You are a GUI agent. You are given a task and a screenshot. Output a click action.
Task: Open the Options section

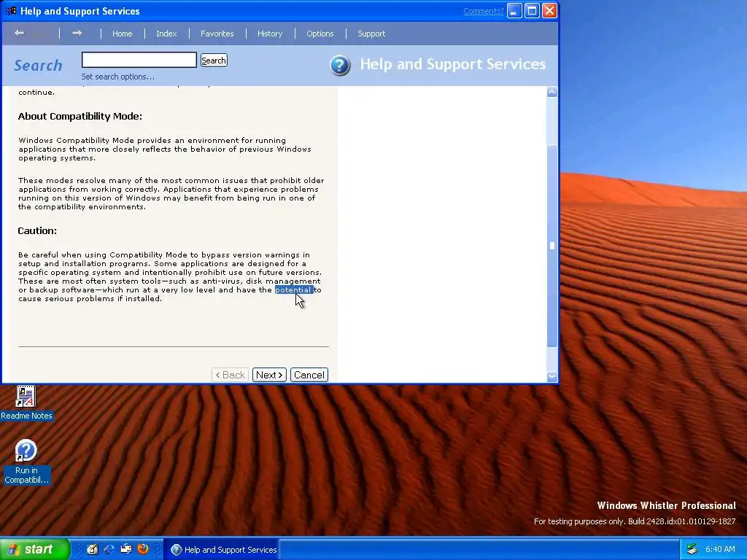pos(320,34)
